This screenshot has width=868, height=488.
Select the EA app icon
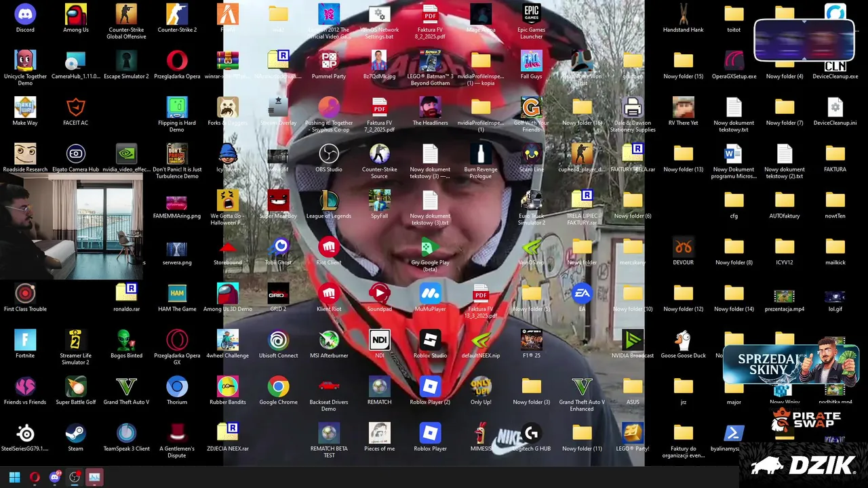pos(582,298)
